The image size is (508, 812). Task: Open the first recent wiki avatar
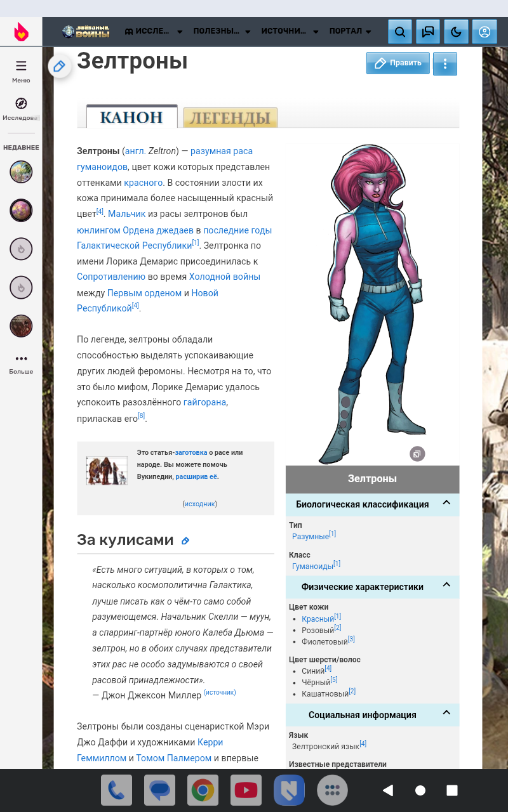[x=21, y=172]
